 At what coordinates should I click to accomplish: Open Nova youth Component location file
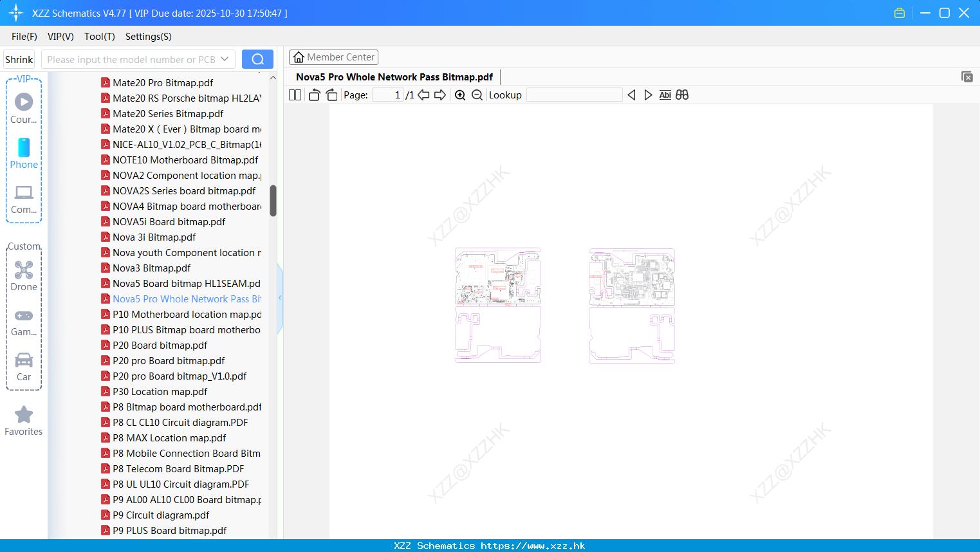(181, 252)
